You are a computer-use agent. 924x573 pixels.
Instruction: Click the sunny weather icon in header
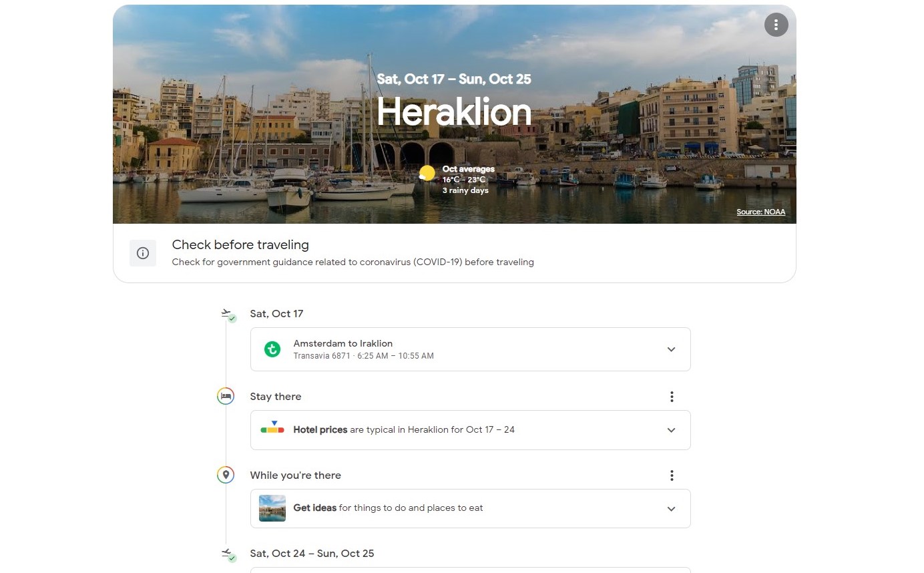pyautogui.click(x=427, y=174)
